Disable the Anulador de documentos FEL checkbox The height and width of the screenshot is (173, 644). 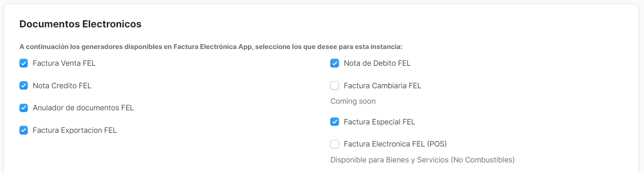tap(24, 108)
